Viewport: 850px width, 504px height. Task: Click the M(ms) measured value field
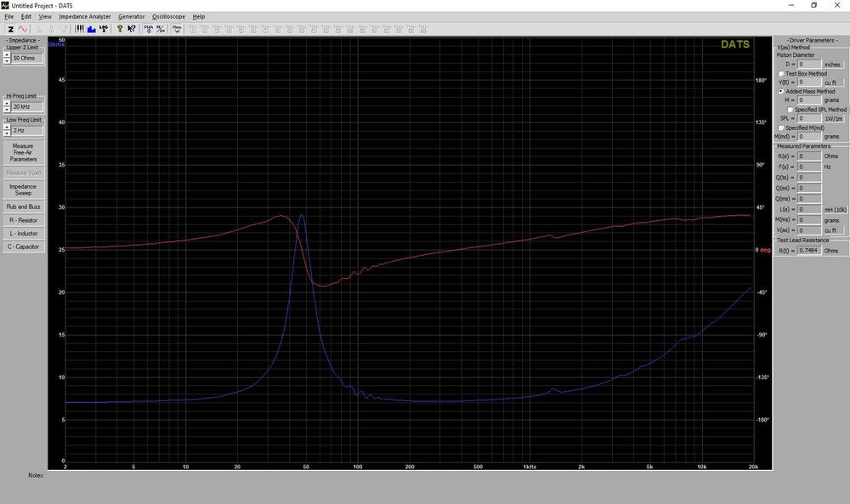tap(809, 219)
